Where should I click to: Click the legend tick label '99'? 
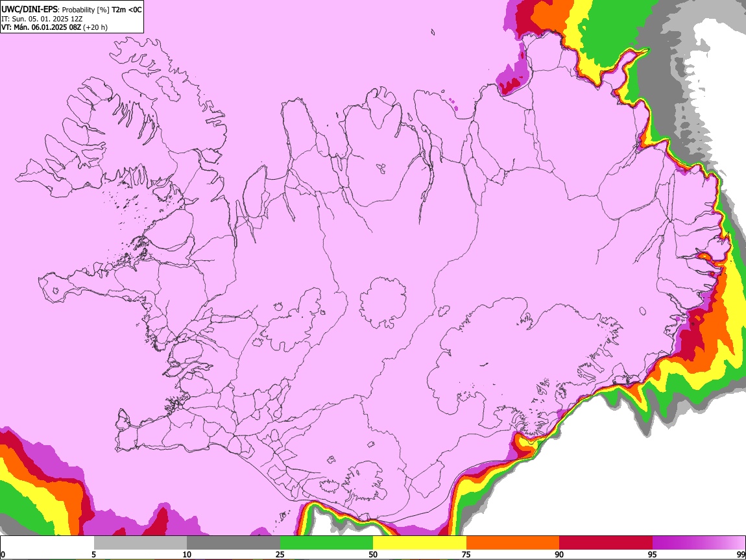(x=741, y=555)
